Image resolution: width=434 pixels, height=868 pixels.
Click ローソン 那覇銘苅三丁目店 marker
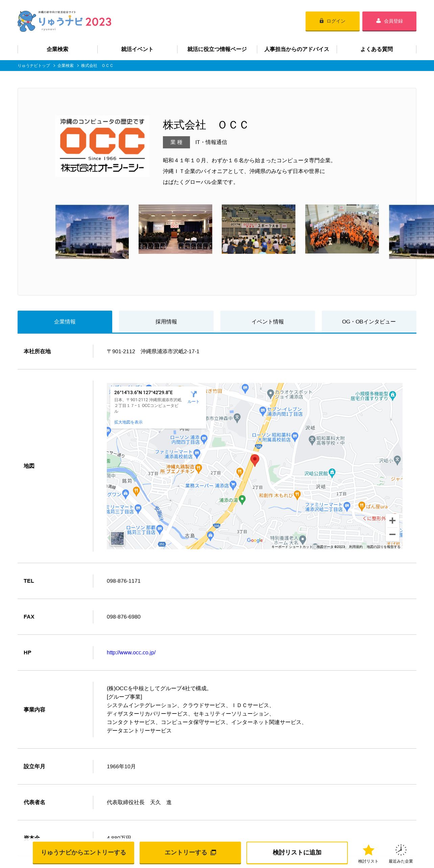160,529
